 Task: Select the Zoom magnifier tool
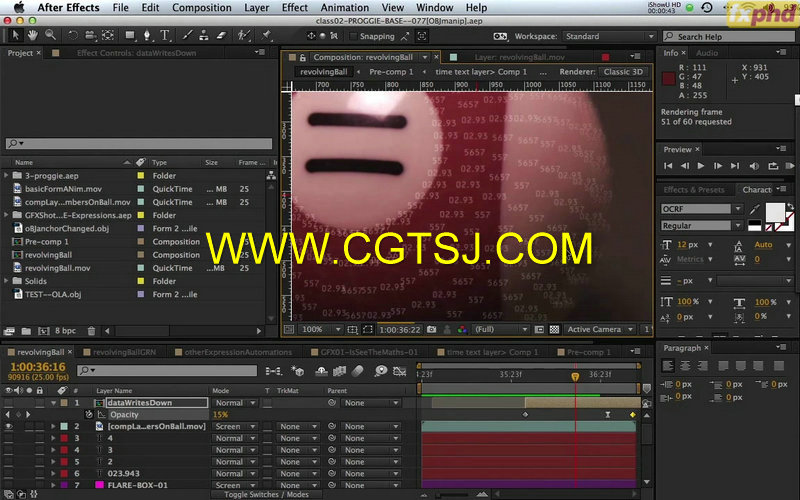point(50,35)
